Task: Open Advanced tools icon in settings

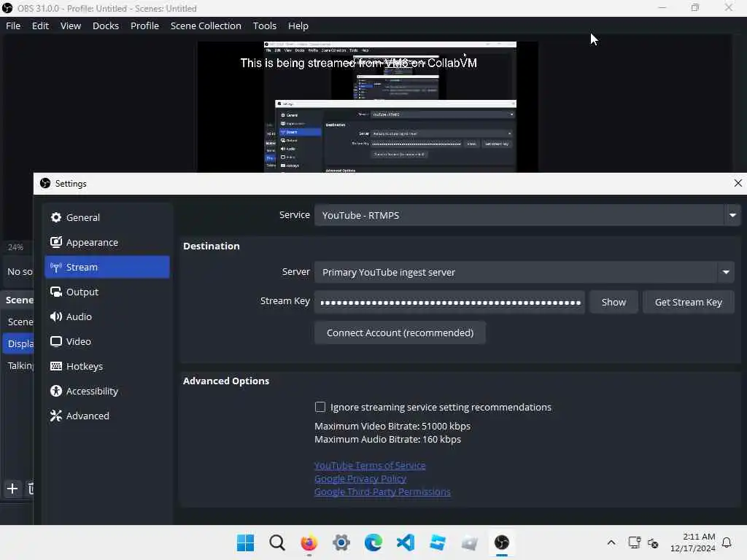Action: pos(55,416)
